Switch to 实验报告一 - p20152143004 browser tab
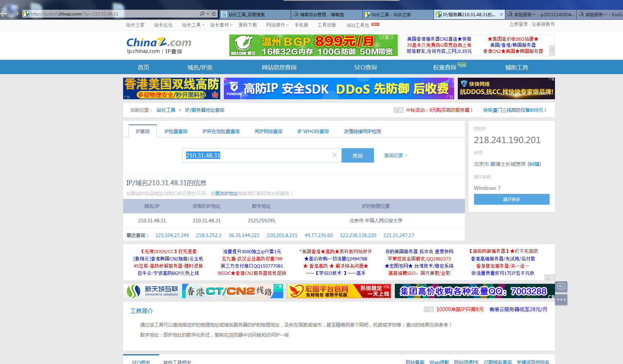Viewport: 623px width, 364px height. pos(541,14)
